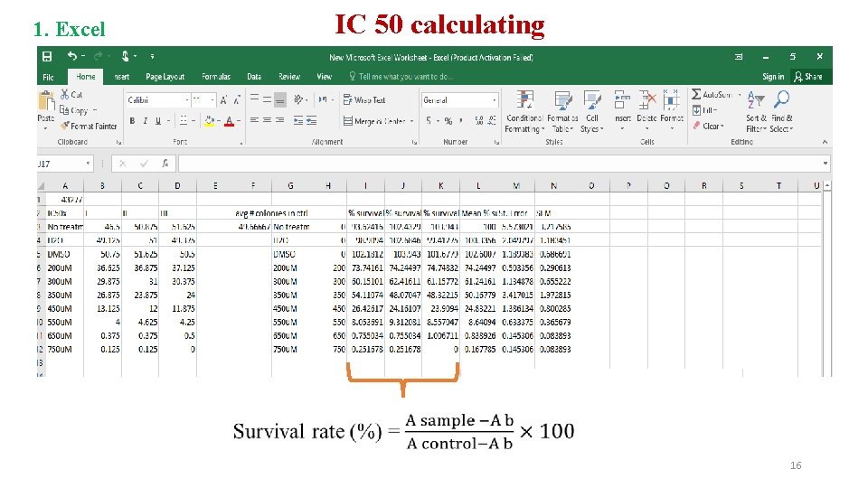Center text horizontally
The height and width of the screenshot is (488, 868).
[267, 120]
